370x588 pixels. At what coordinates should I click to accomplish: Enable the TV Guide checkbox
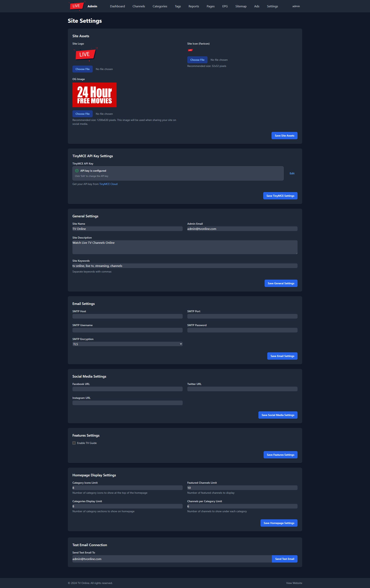tap(74, 443)
